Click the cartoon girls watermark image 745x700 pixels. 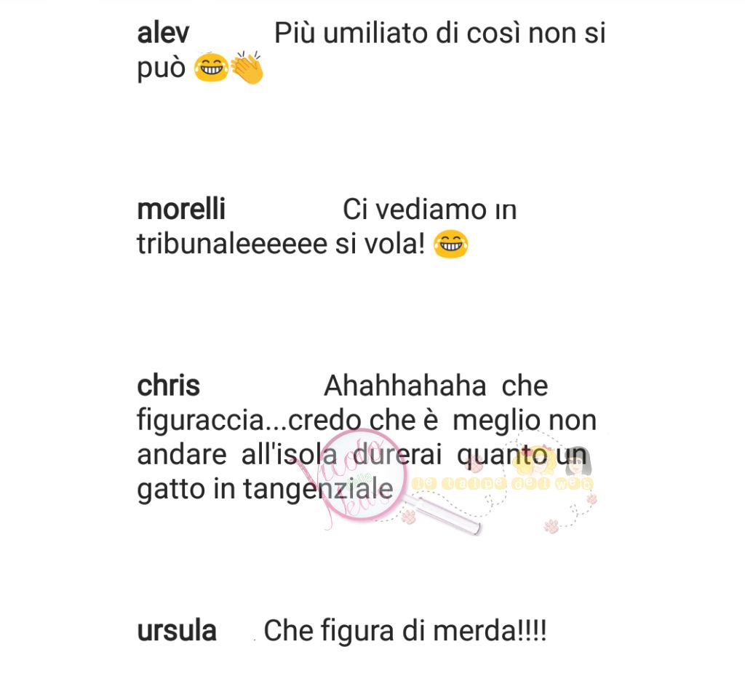pos(554,461)
